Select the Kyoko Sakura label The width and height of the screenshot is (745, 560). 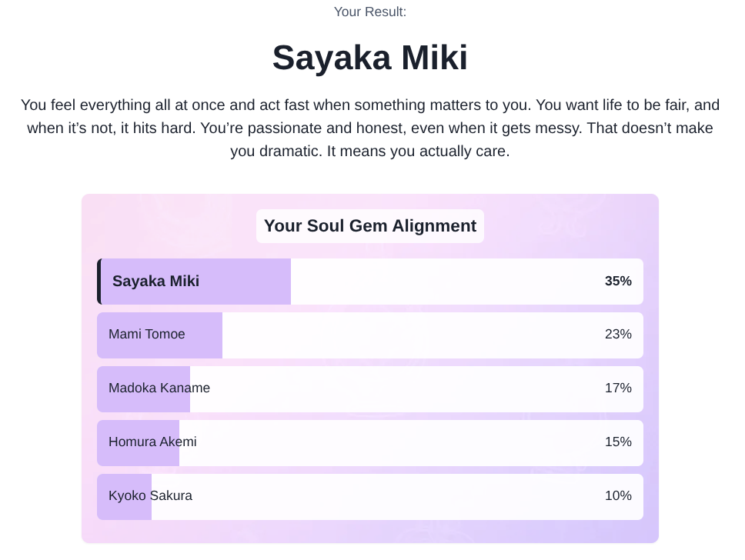click(x=150, y=496)
